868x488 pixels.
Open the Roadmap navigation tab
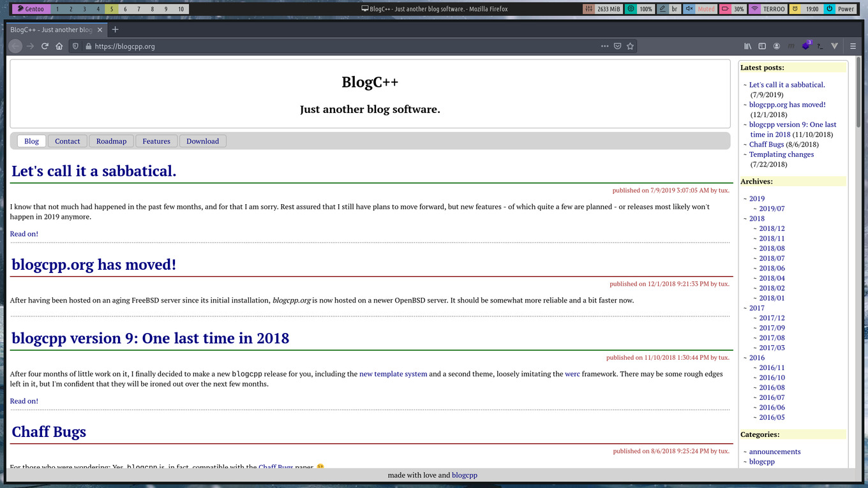click(x=112, y=141)
